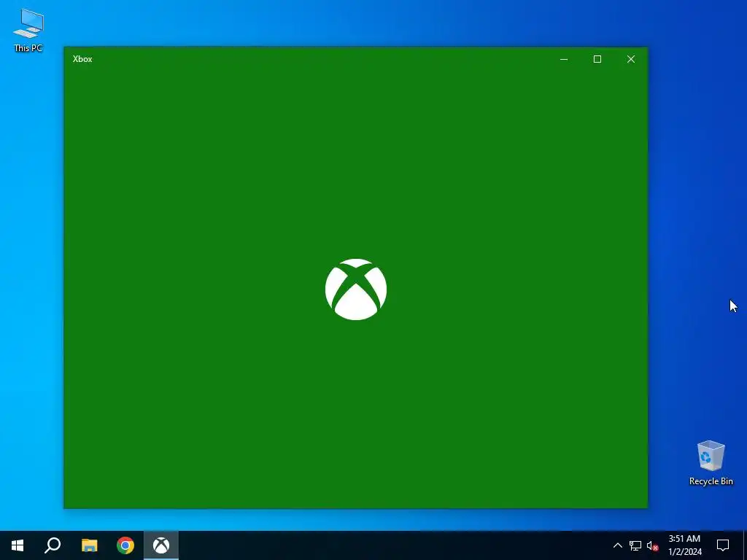747x560 pixels.
Task: Open taskbar Search magnifier
Action: 53,545
